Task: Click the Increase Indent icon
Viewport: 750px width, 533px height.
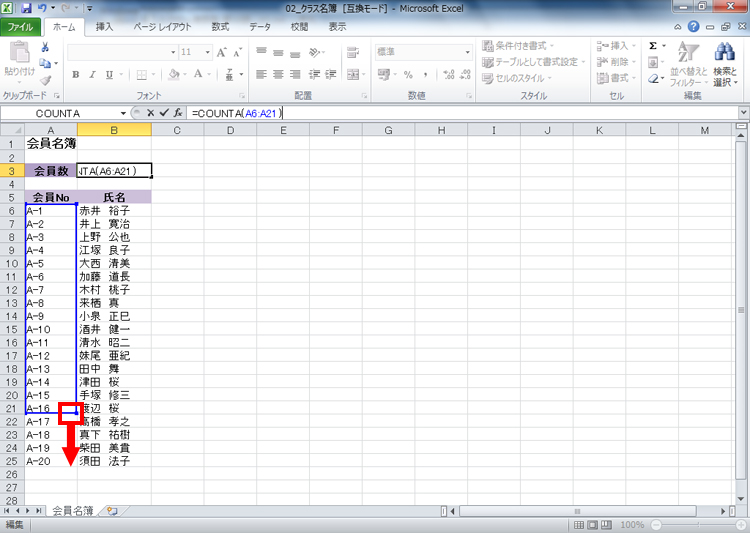Action: click(331, 74)
